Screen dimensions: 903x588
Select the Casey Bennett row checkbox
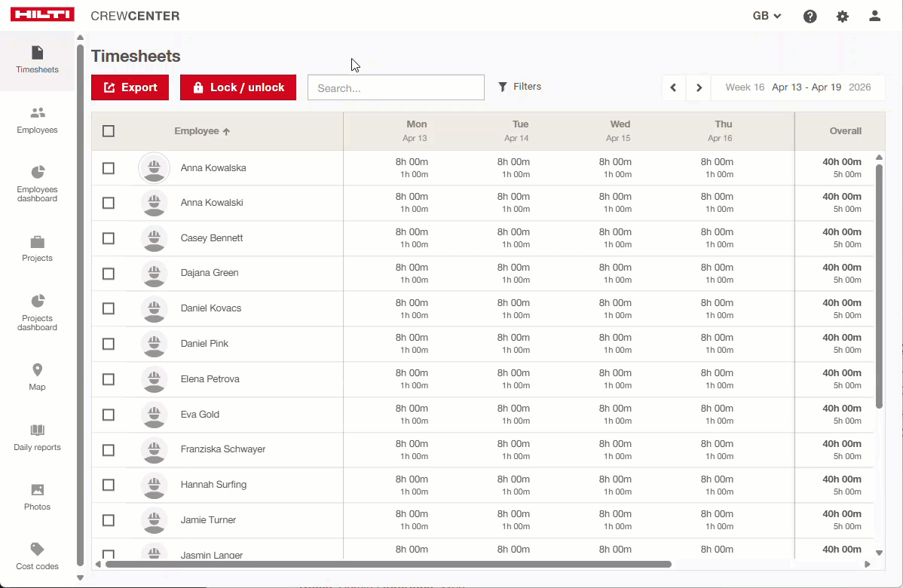[109, 238]
